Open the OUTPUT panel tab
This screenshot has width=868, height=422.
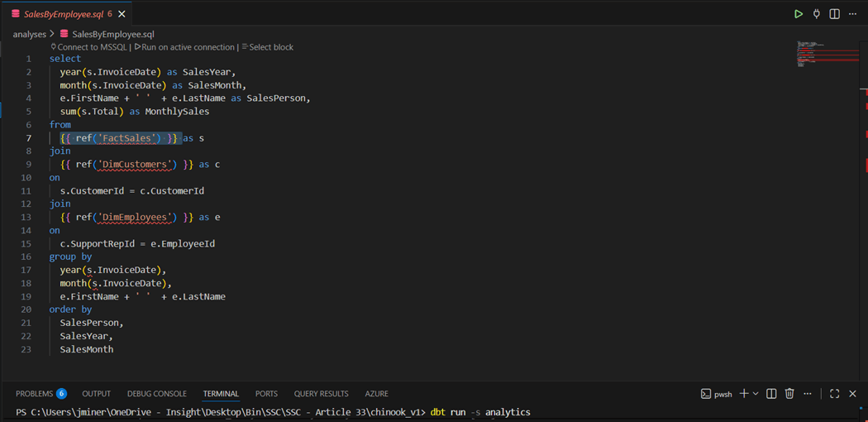click(97, 394)
